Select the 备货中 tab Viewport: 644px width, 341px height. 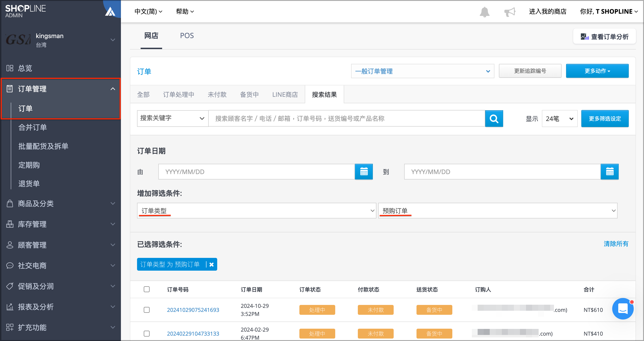[249, 94]
